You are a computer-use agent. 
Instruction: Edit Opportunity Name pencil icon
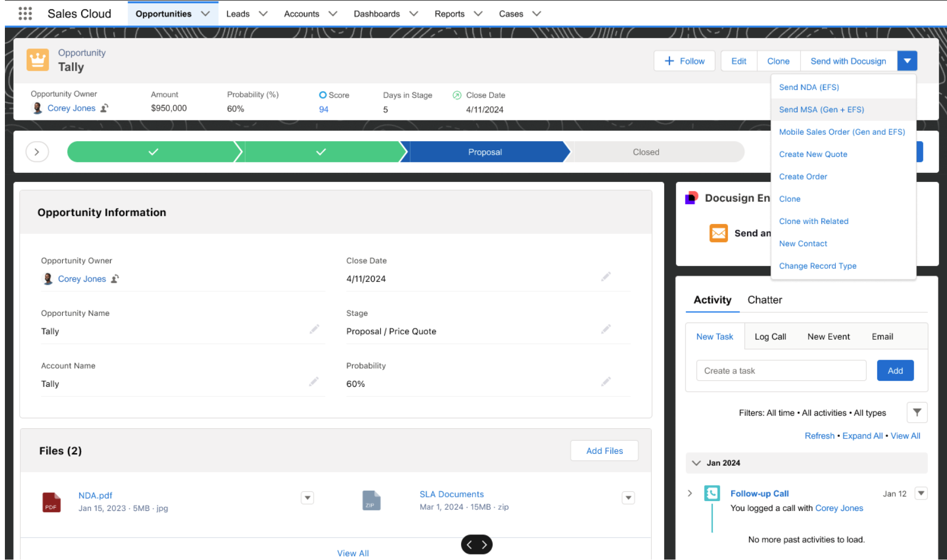[314, 329]
